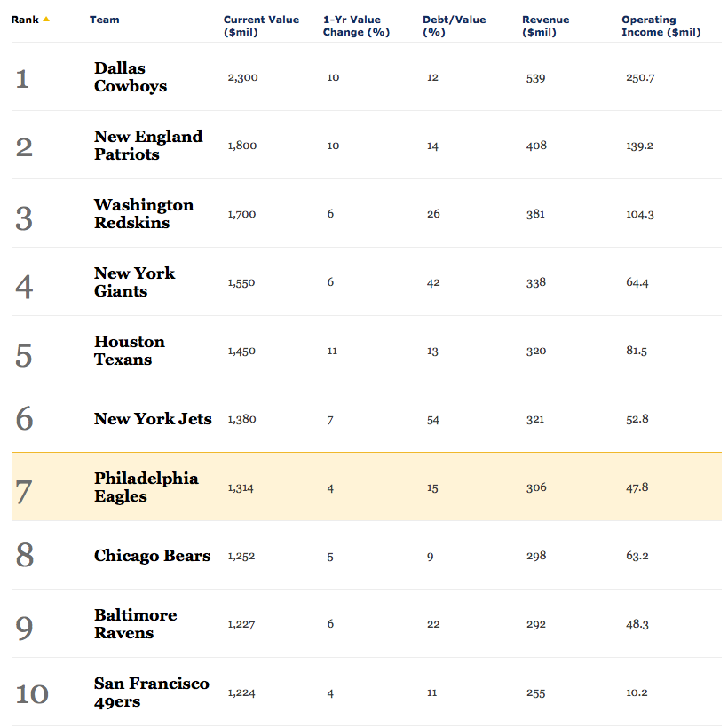Image resolution: width=728 pixels, height=728 pixels.
Task: Click the rank number 10 cell
Action: point(32,693)
